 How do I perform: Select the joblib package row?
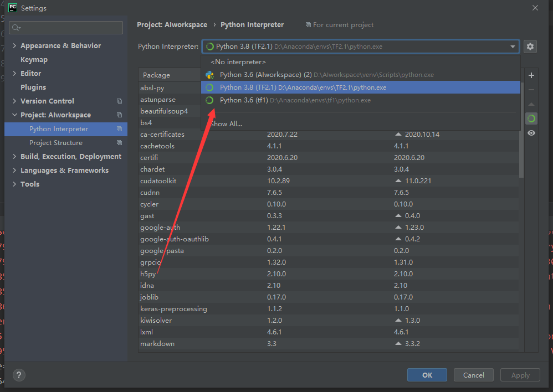[x=329, y=297]
